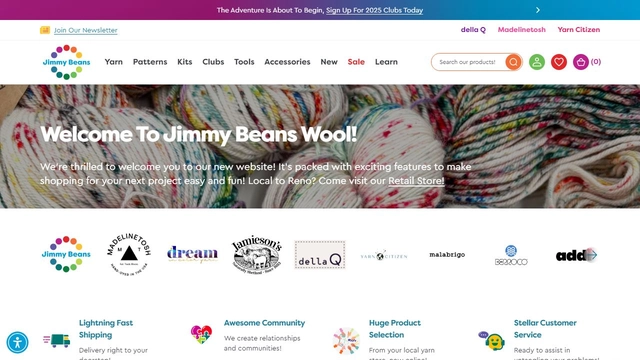Open the New menu item
Screen dimensions: 640x360
329,62
